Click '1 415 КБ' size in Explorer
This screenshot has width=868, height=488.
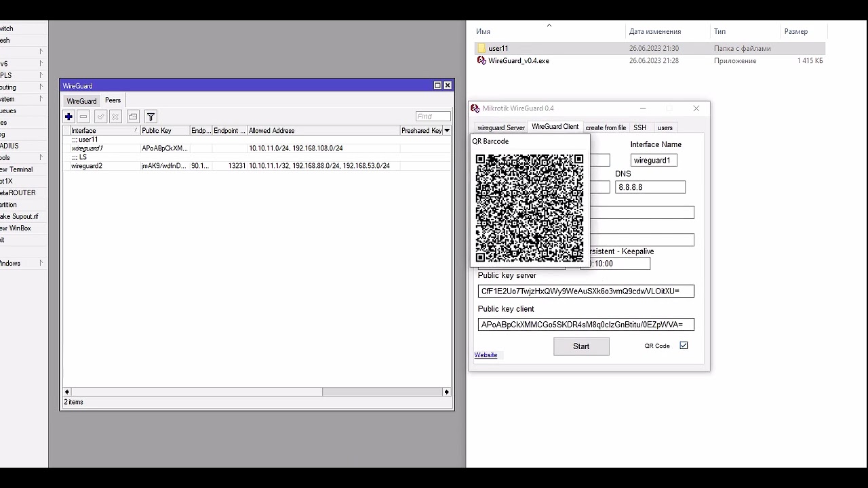click(810, 60)
